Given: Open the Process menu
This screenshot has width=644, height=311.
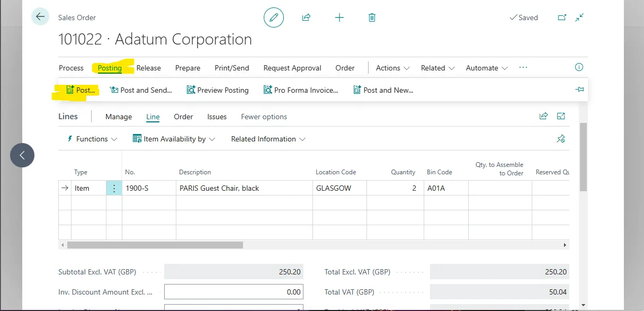Looking at the screenshot, I should tap(71, 68).
